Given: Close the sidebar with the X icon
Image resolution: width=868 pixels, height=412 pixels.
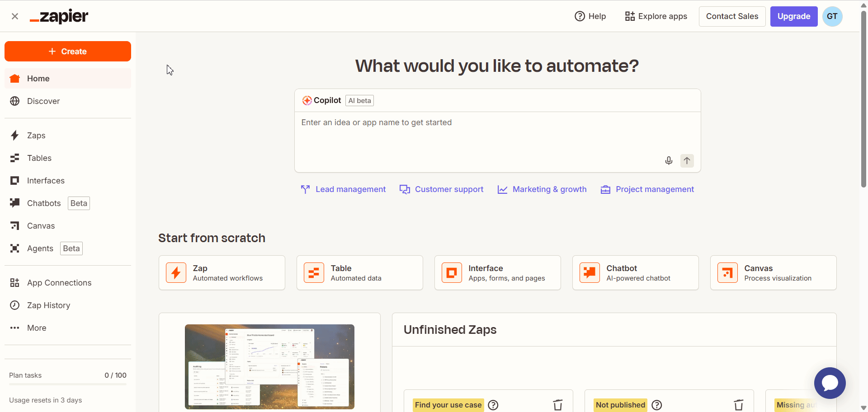Looking at the screenshot, I should (x=15, y=16).
